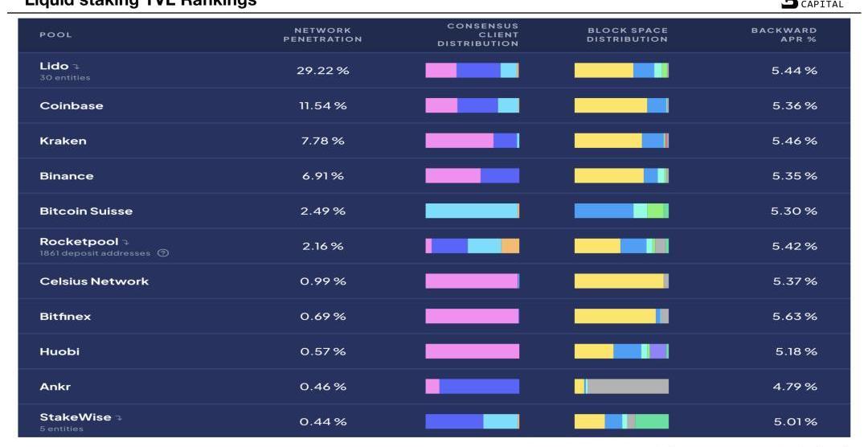868x447 pixels.
Task: Click the Consensus Client Distribution header
Action: pyautogui.click(x=477, y=35)
